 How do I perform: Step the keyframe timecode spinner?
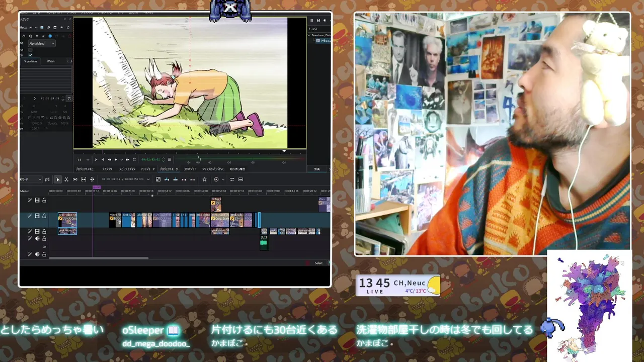click(63, 98)
